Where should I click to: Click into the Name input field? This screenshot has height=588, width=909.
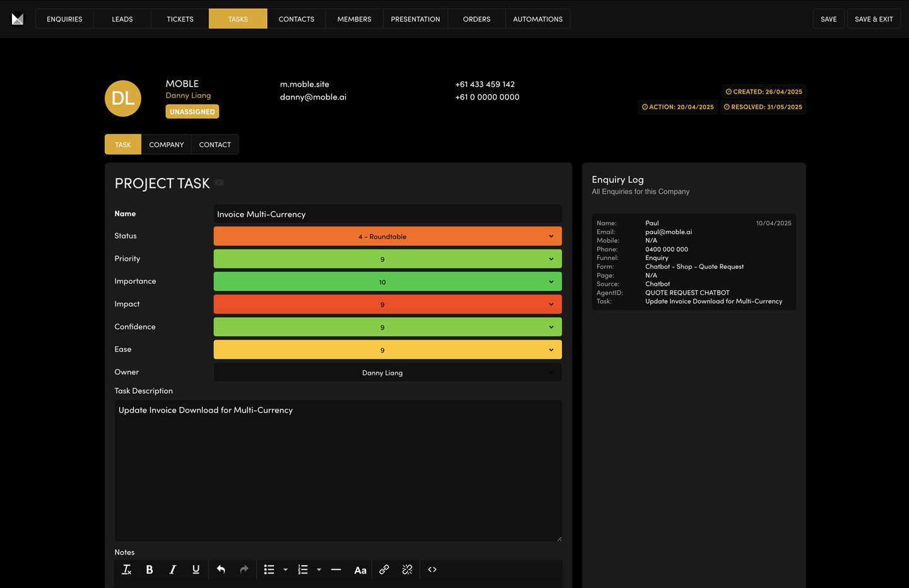[388, 215]
